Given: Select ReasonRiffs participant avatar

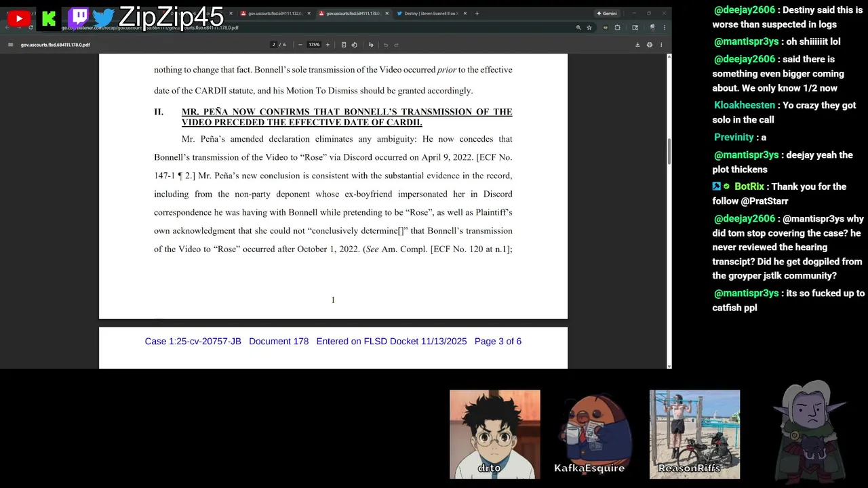Looking at the screenshot, I should point(694,434).
